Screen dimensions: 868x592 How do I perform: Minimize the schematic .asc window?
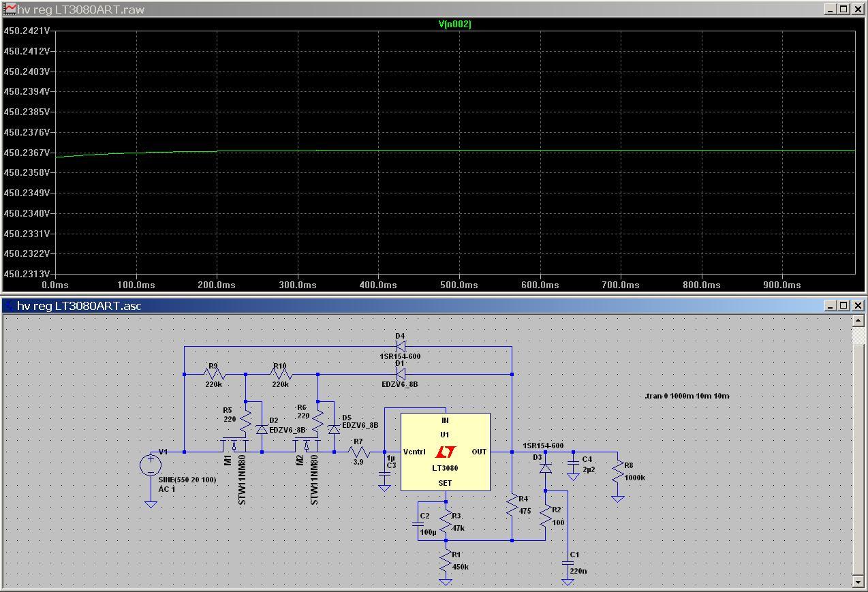831,306
